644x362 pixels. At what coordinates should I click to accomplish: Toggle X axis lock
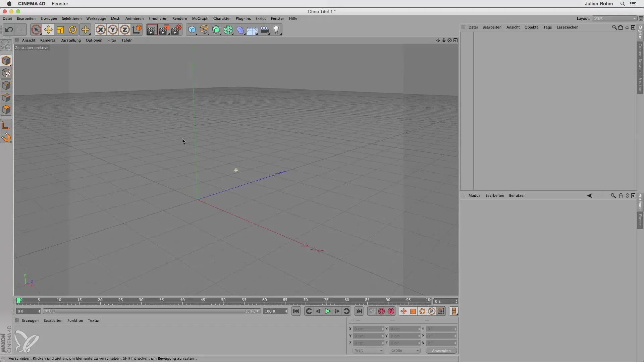pos(101,30)
